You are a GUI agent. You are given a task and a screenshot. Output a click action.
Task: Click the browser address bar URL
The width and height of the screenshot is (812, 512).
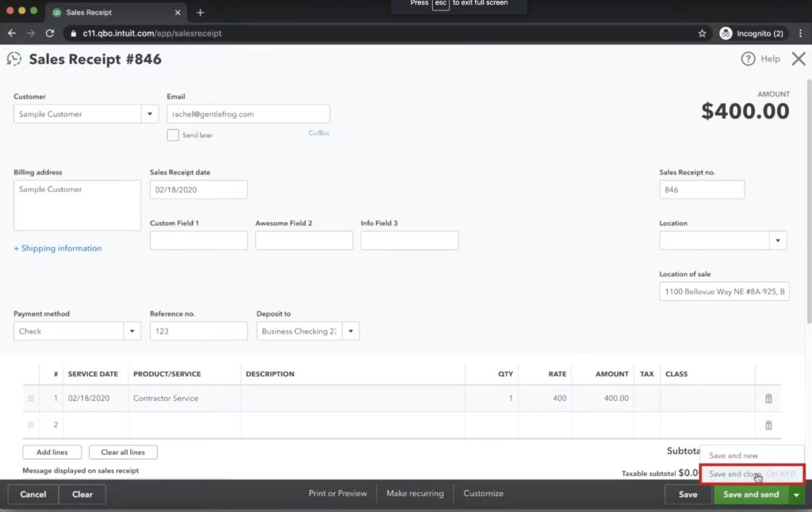coord(152,33)
